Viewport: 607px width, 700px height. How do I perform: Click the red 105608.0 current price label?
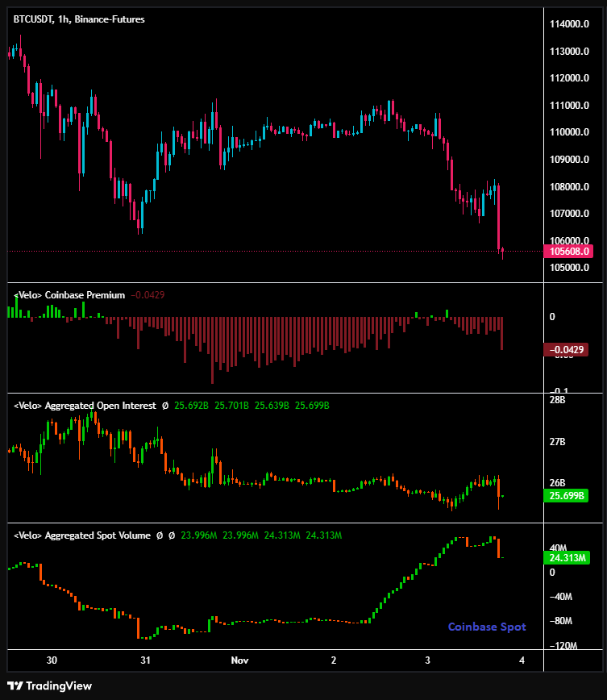click(571, 251)
